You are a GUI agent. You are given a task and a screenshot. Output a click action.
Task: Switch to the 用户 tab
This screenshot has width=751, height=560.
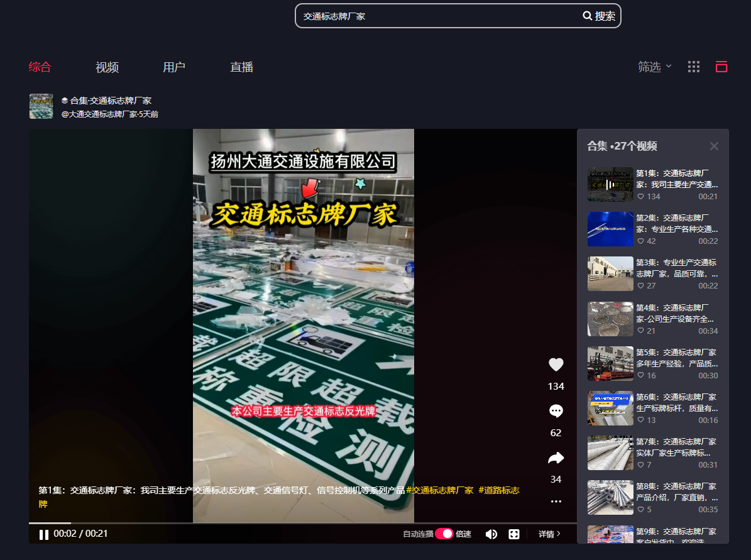pyautogui.click(x=174, y=67)
